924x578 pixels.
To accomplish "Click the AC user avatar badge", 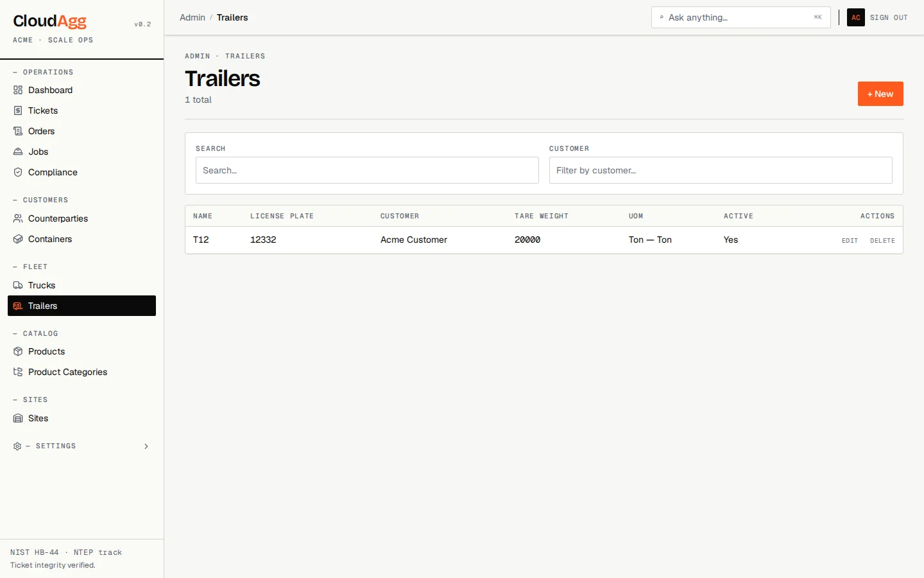I will tap(856, 17).
